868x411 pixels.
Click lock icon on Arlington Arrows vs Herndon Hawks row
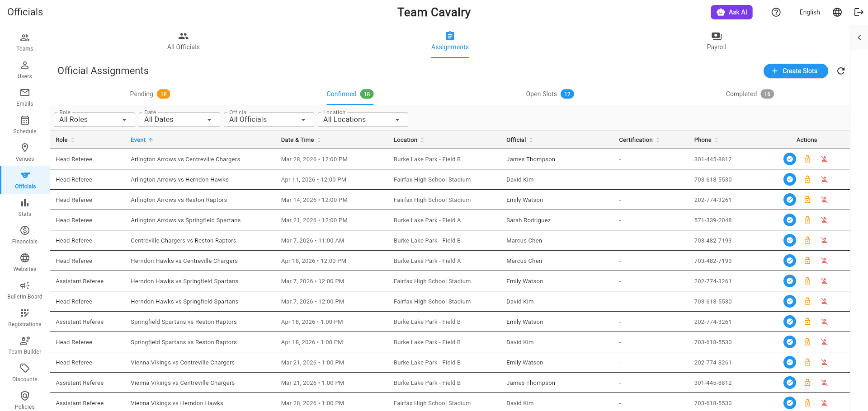point(807,179)
